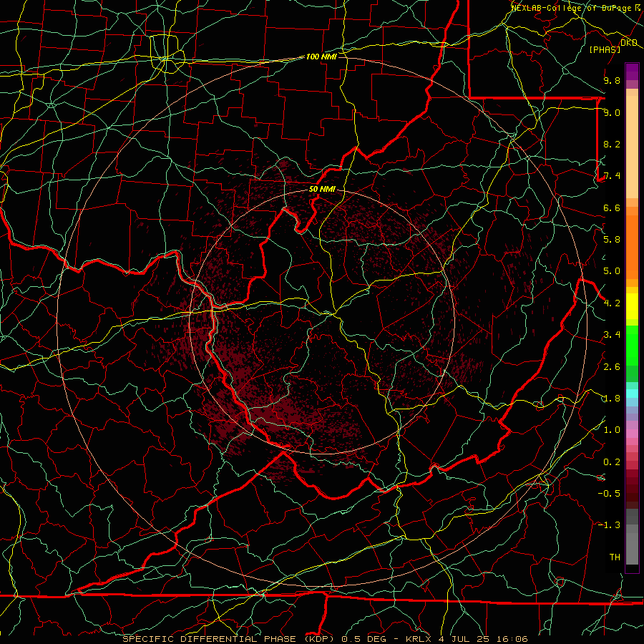Image resolution: width=644 pixels, height=644 pixels.
Task: Click the '3.4' legend value
Action: coord(612,335)
